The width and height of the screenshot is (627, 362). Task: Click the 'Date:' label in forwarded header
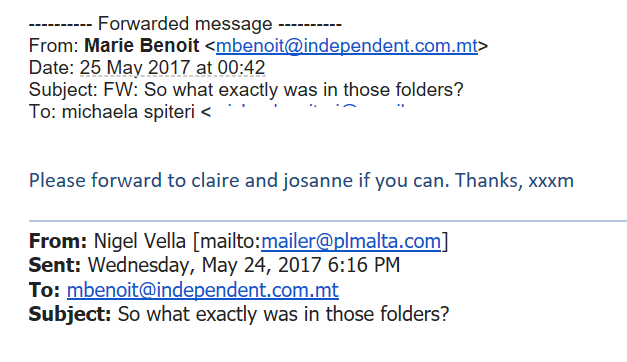tap(52, 68)
